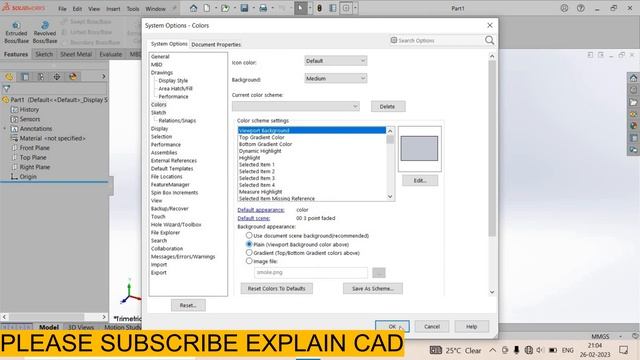640x360 pixels.
Task: Click the user login icon in title bar
Action: [x=564, y=8]
